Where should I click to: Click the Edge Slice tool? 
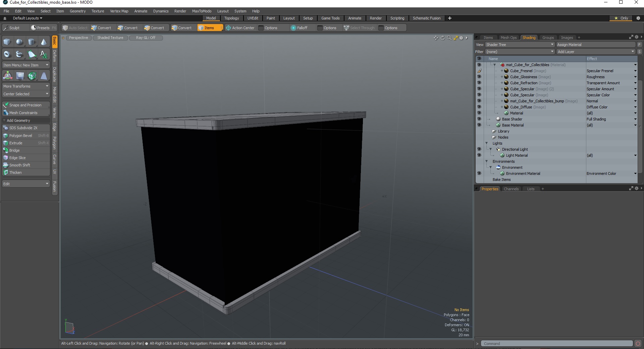click(26, 158)
